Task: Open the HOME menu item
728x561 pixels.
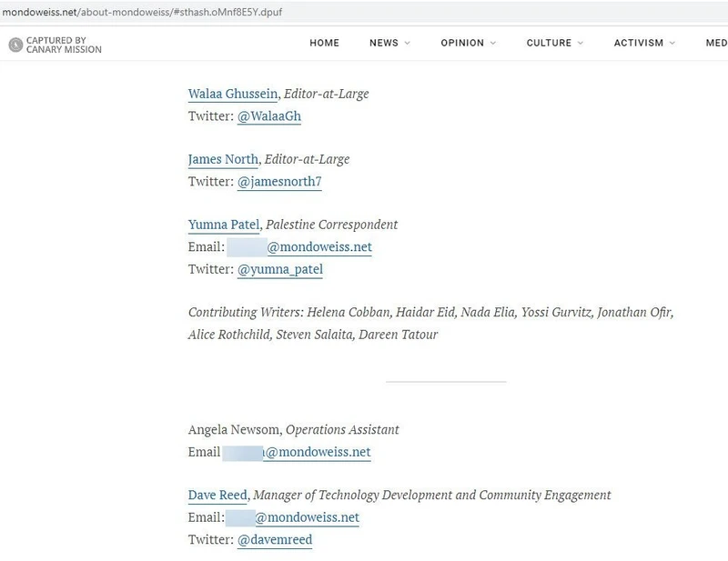Action: [324, 43]
